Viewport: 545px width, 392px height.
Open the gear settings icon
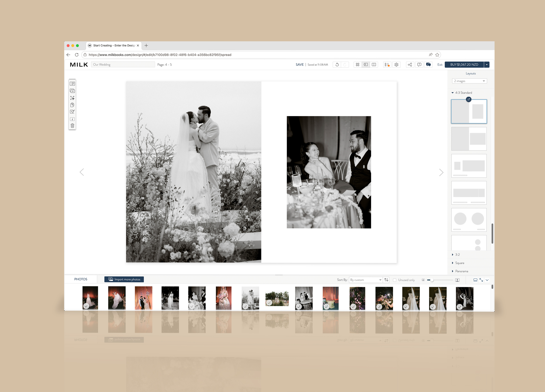click(397, 65)
